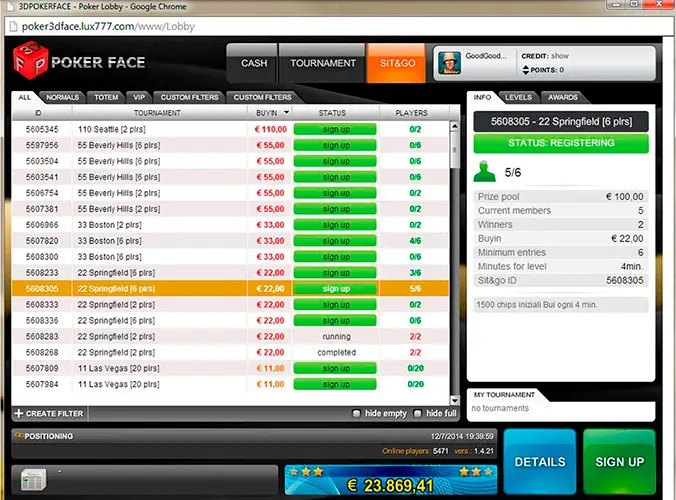
Task: Select row 5608233 22 Springfield
Action: (x=231, y=272)
